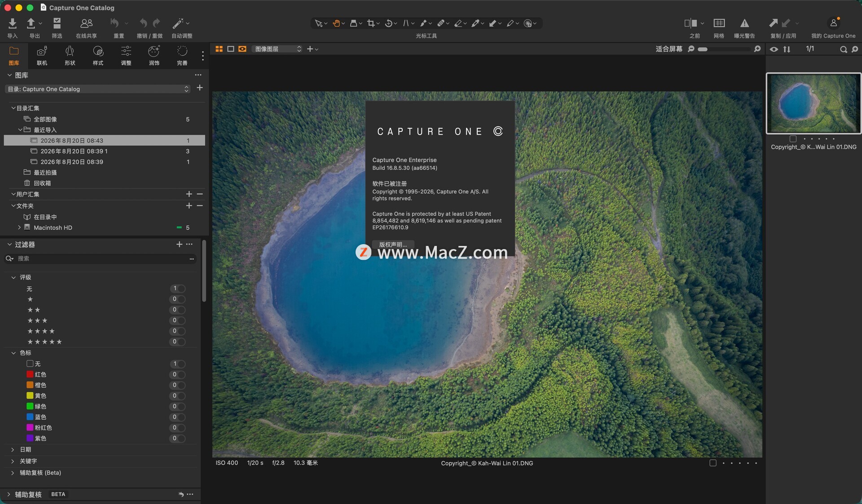Run Auto Adjust (自动调整) magic wand
The height and width of the screenshot is (504, 862).
coord(178,23)
